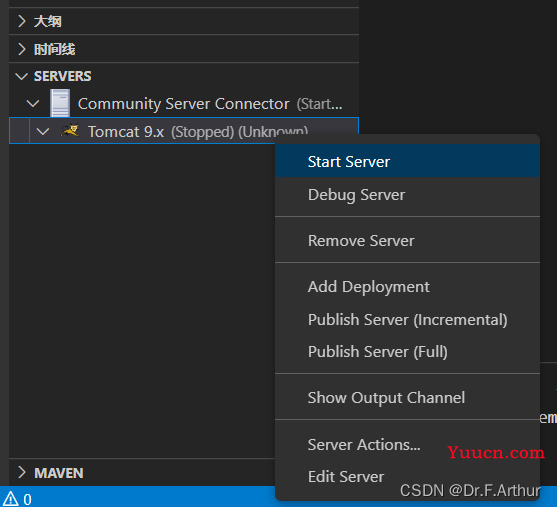Select the Tomcat 9.x (Stopped) row text
Image resolution: width=557 pixels, height=507 pixels.
(198, 132)
